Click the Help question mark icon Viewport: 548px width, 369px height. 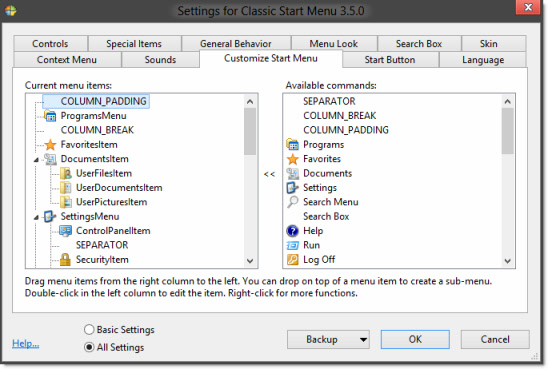tap(293, 231)
